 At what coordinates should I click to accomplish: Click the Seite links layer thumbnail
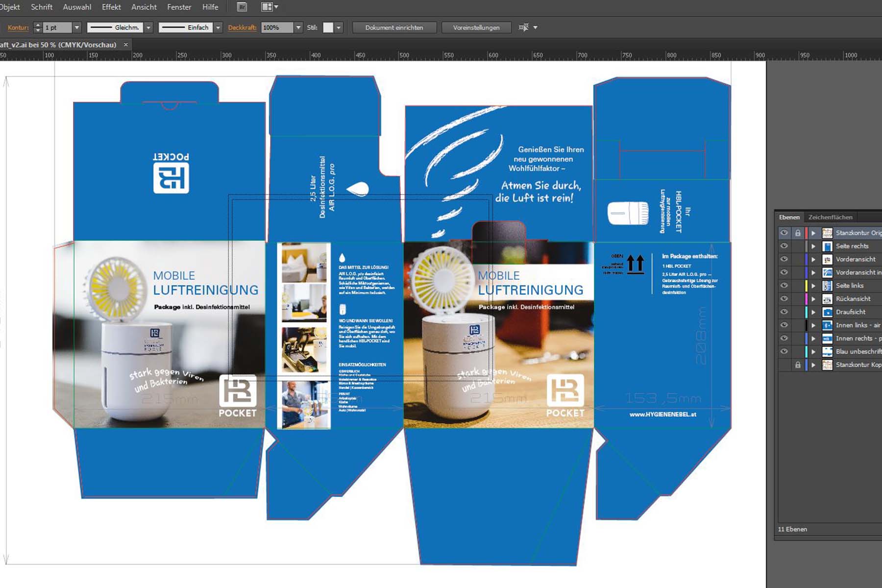click(x=827, y=286)
